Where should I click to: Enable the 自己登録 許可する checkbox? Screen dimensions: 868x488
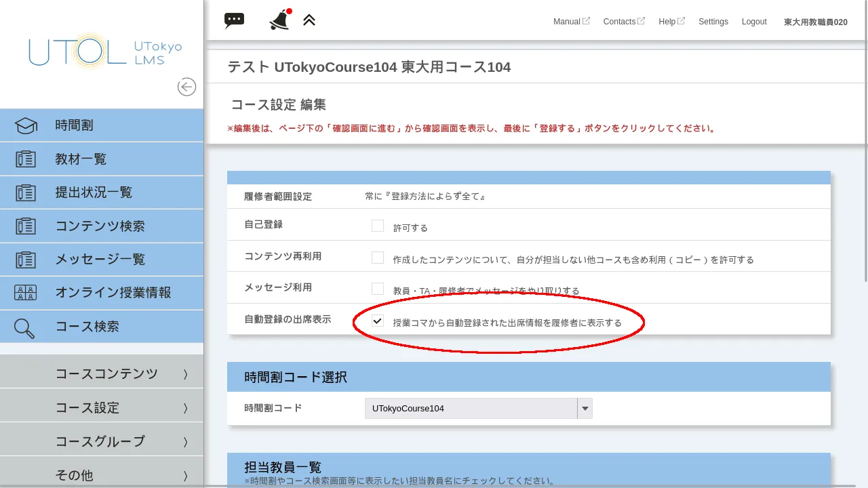click(x=378, y=226)
